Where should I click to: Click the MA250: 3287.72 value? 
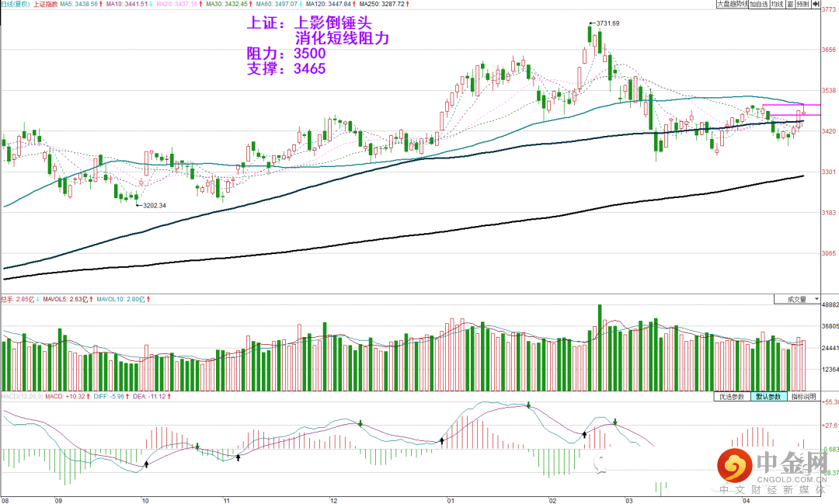[382, 4]
